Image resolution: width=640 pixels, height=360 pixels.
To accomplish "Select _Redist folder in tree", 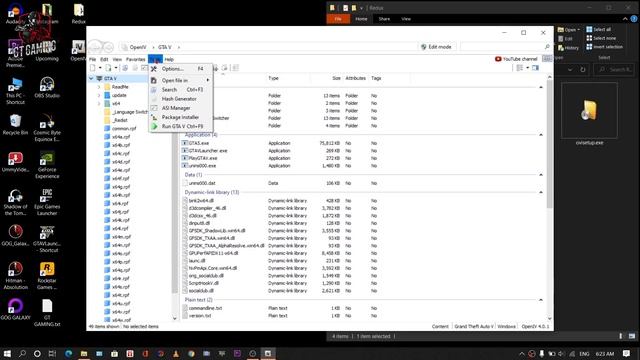I will click(116, 120).
